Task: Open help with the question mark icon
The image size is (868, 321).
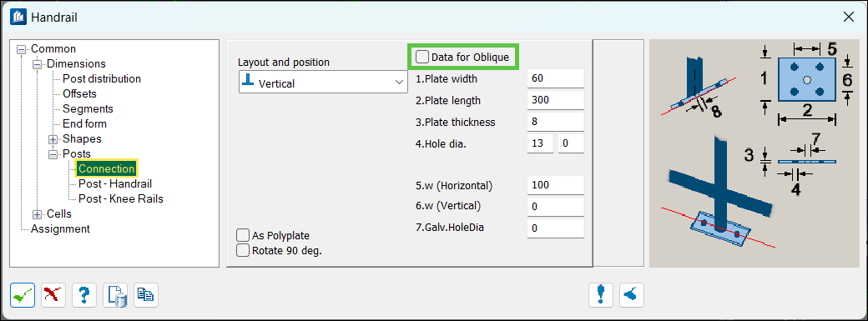Action: (84, 295)
